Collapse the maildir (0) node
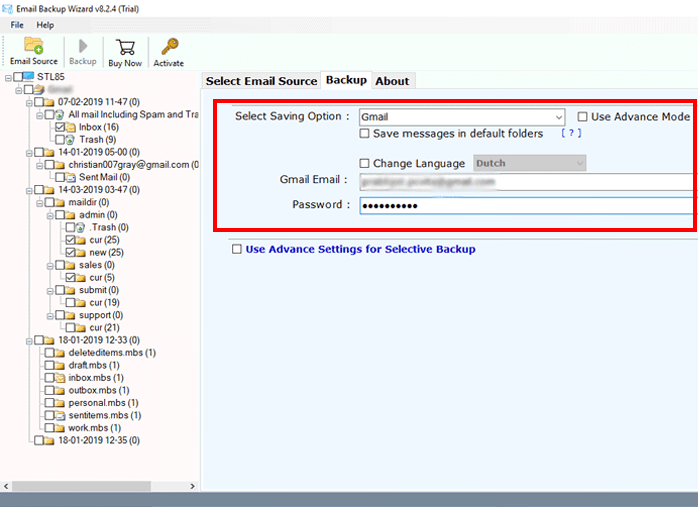Viewport: 698px width, 507px height. click(40, 203)
